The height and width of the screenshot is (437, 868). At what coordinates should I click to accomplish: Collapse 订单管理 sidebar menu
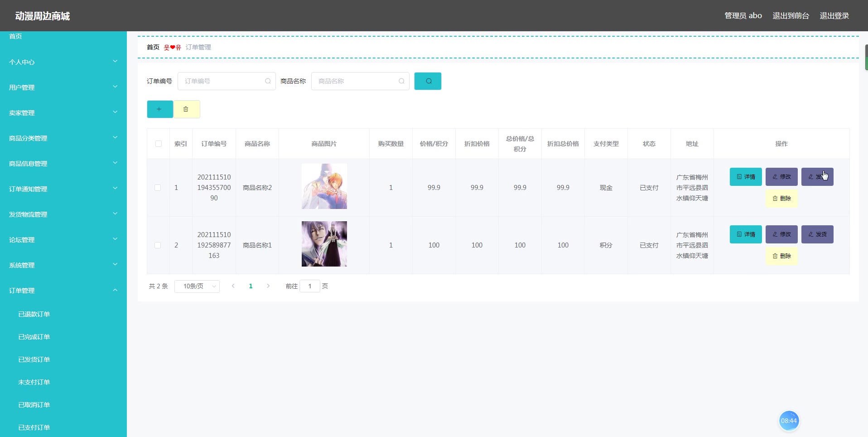point(63,291)
